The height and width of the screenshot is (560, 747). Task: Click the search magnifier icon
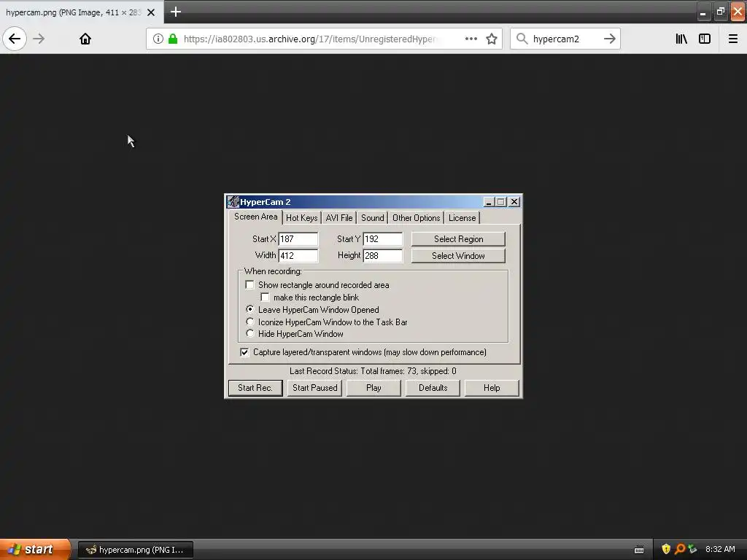point(522,39)
